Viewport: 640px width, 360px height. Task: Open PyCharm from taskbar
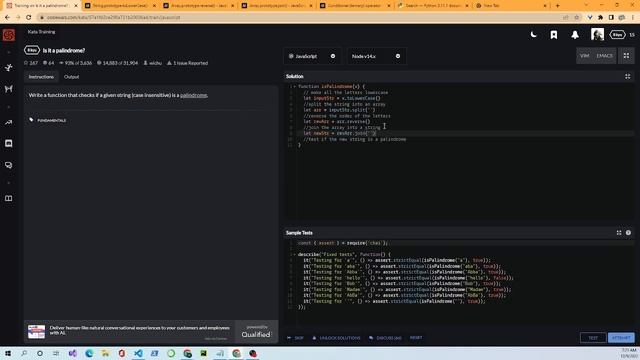pos(203,353)
